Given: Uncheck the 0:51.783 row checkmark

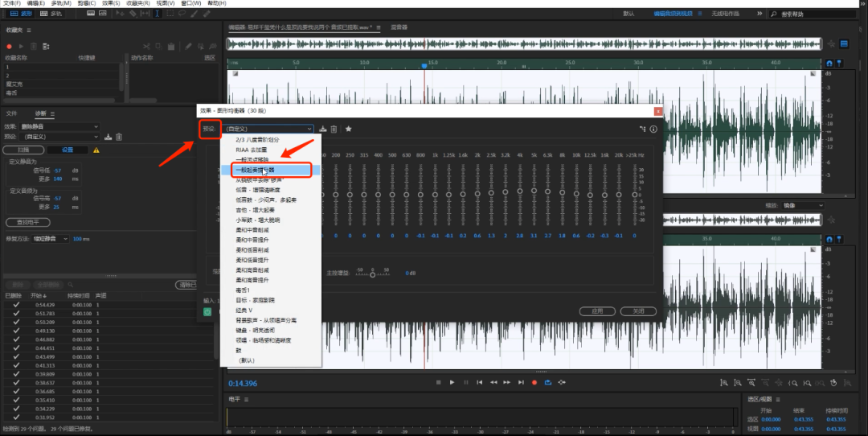Looking at the screenshot, I should coord(16,314).
